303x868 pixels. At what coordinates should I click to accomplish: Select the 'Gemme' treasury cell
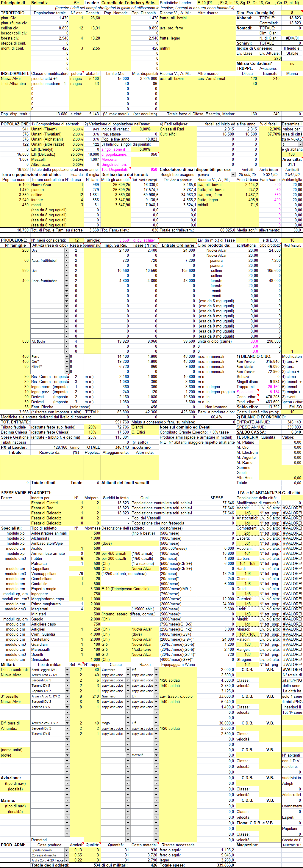pos(248,468)
